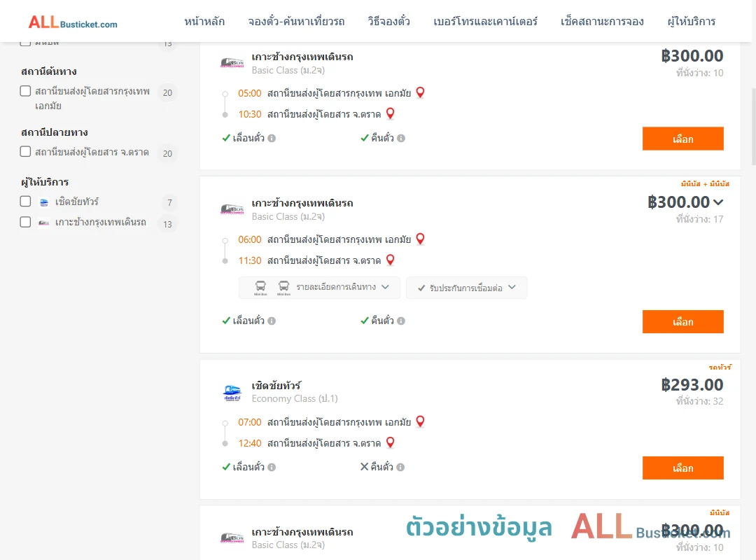Viewport: 756px width, 560px height.
Task: Click มินิบัส + มินิบัส tag
Action: click(705, 184)
